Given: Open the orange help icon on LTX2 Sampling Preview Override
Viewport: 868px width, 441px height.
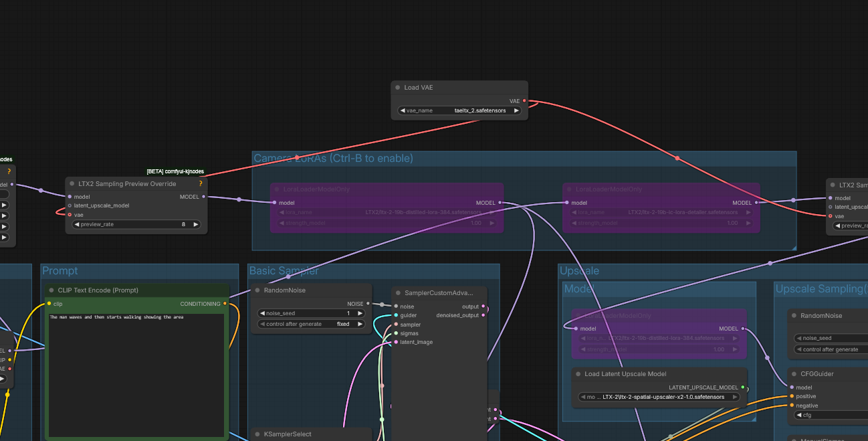Looking at the screenshot, I should [201, 183].
